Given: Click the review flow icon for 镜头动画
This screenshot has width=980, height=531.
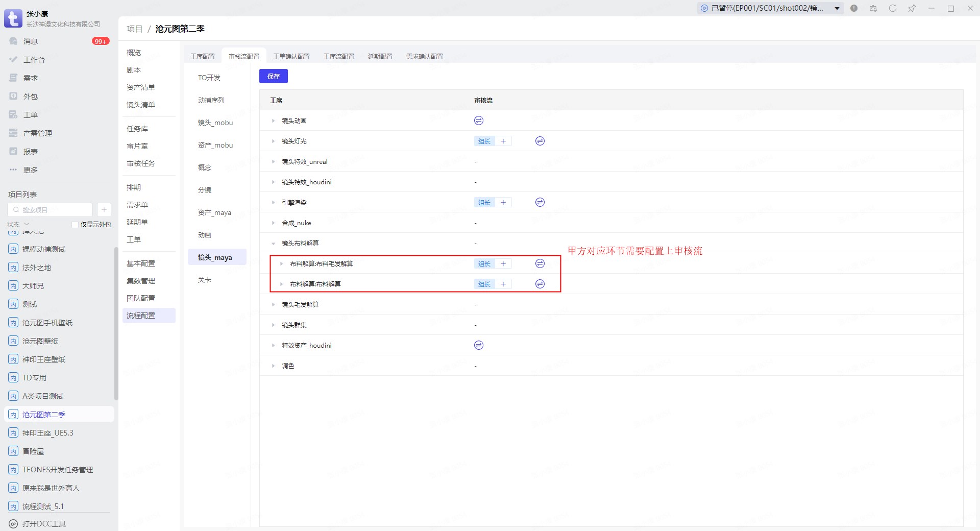Looking at the screenshot, I should pyautogui.click(x=478, y=120).
